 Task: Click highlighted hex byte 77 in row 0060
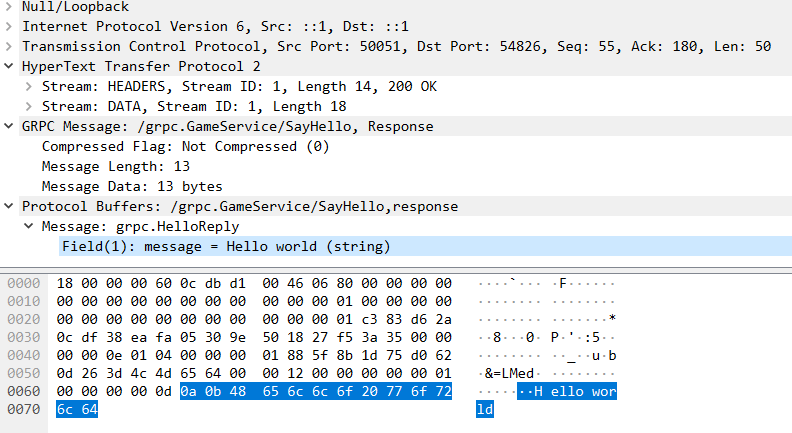394,392
